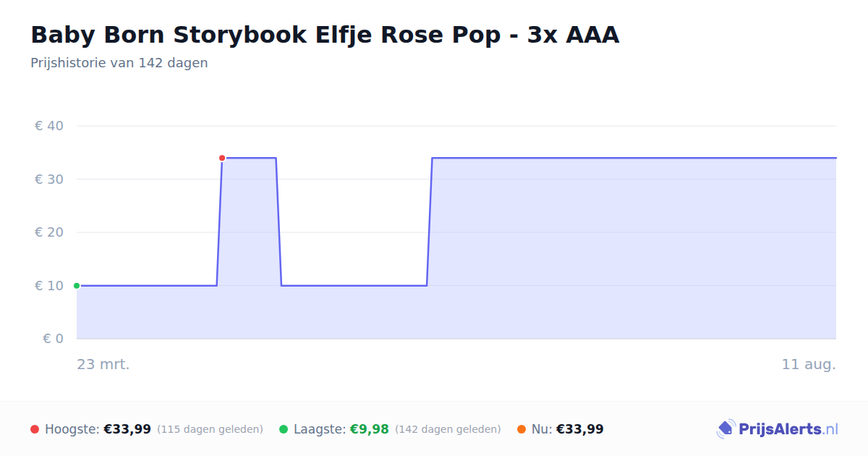868x456 pixels.
Task: Click the PrijsAlerts price tag logo icon
Action: point(726,429)
